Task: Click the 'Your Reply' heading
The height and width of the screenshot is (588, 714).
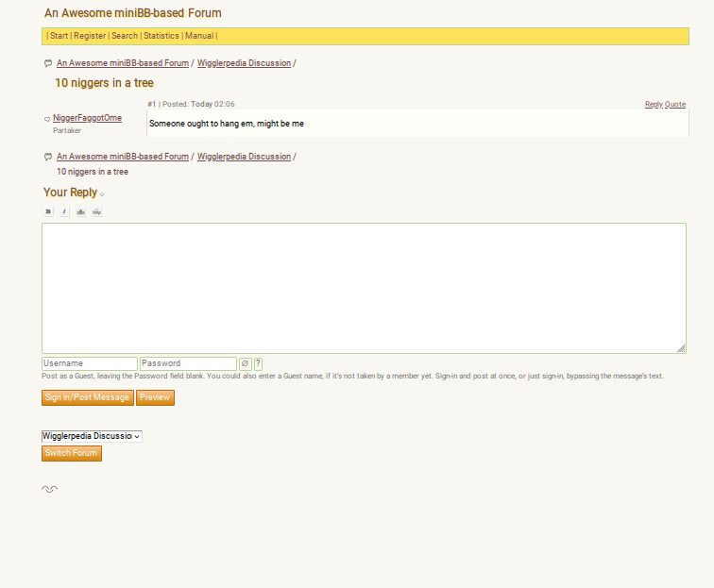Action: coord(71,193)
